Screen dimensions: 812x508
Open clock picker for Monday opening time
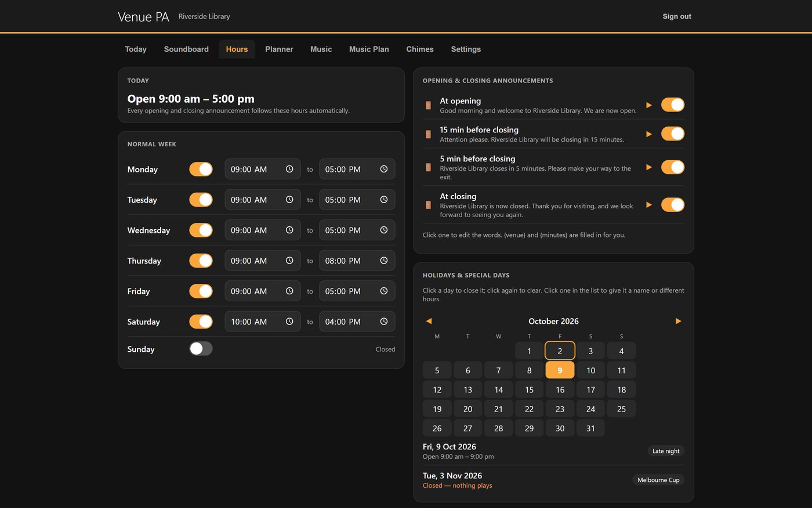(289, 169)
